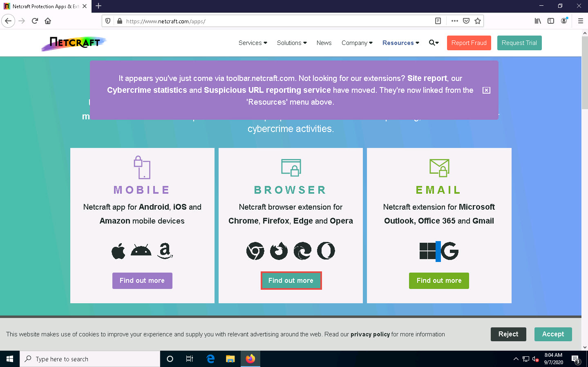Open the site search magnifier
This screenshot has height=367, width=588.
click(434, 43)
